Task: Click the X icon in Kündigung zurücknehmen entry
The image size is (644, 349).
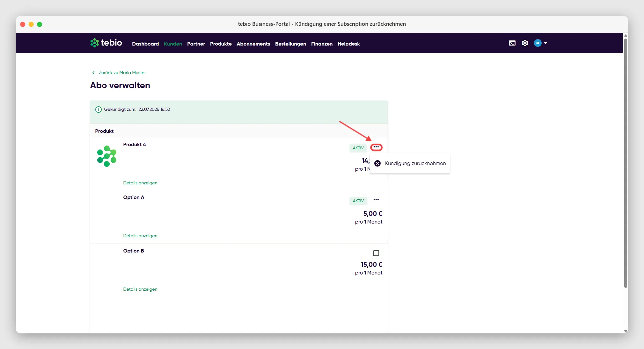Action: pos(377,163)
